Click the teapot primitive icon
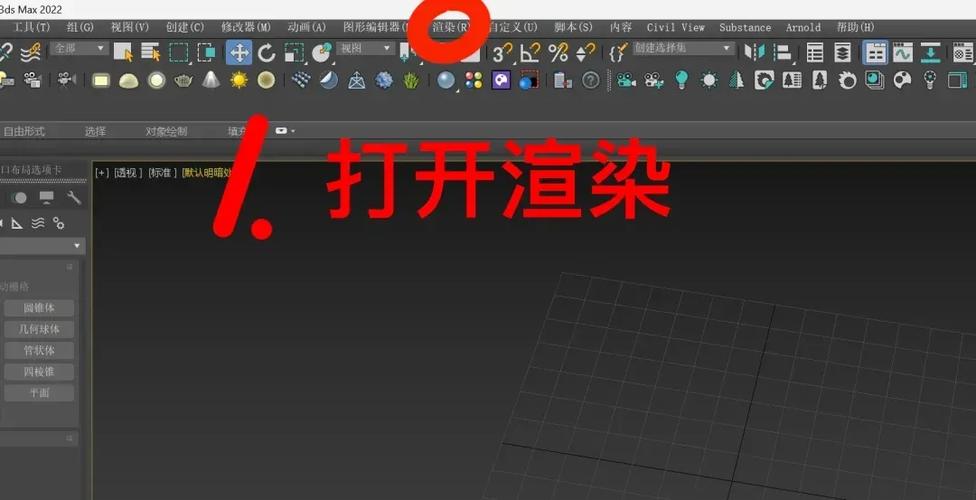 coord(183,80)
